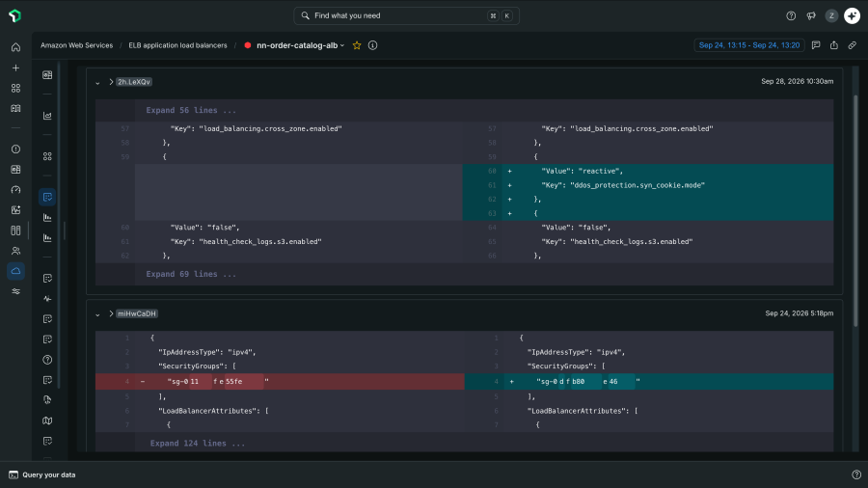Focus the Find what you need search
Image resolution: width=868 pixels, height=488 pixels.
click(406, 15)
